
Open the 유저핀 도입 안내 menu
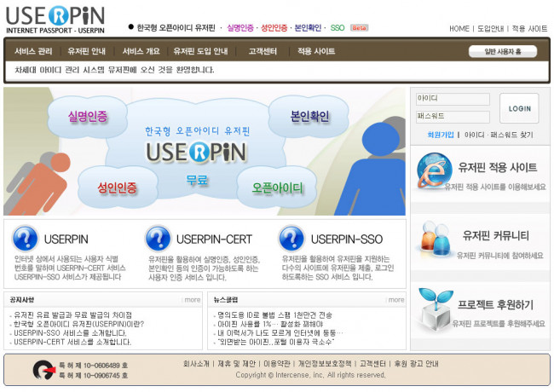click(x=200, y=51)
